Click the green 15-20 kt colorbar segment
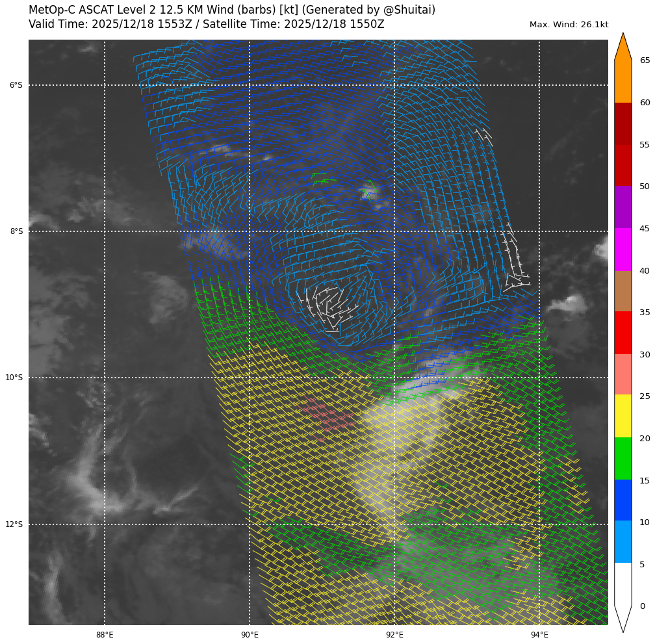This screenshot has height=644, width=655. pyautogui.click(x=623, y=458)
